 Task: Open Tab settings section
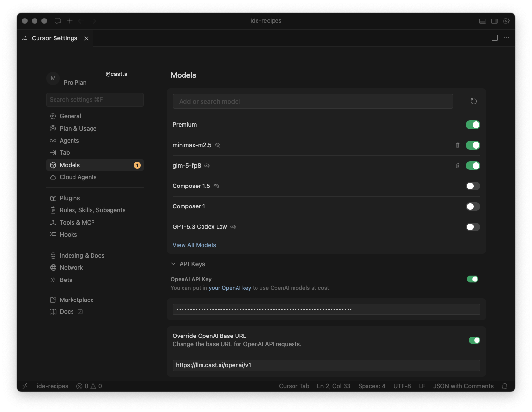pyautogui.click(x=94, y=153)
